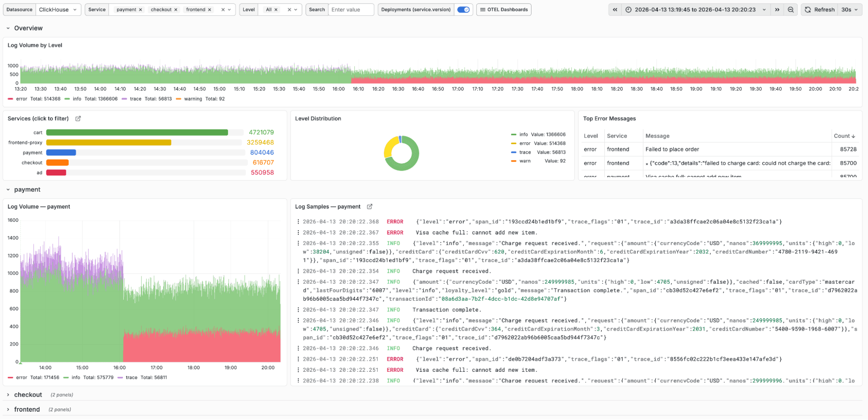Toggle error series in Log Volume by Level legend
Image resolution: width=868 pixels, height=420 pixels.
pos(21,99)
